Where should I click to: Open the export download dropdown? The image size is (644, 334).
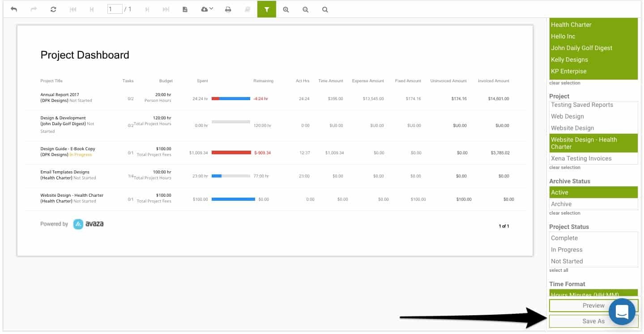click(207, 9)
